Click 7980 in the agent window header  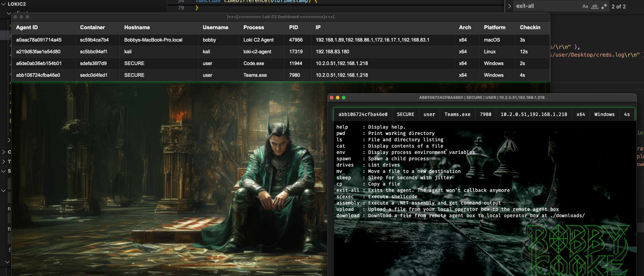coord(486,114)
